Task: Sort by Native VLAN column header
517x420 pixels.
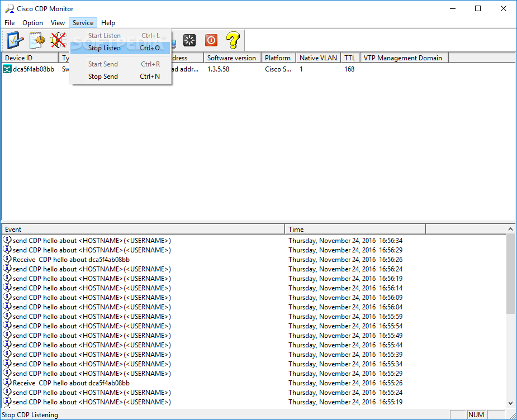Action: tap(318, 58)
